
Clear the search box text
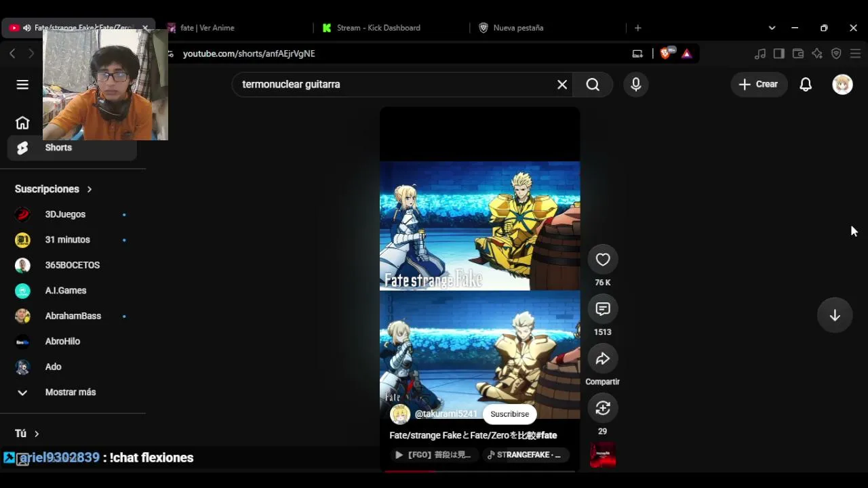tap(562, 84)
